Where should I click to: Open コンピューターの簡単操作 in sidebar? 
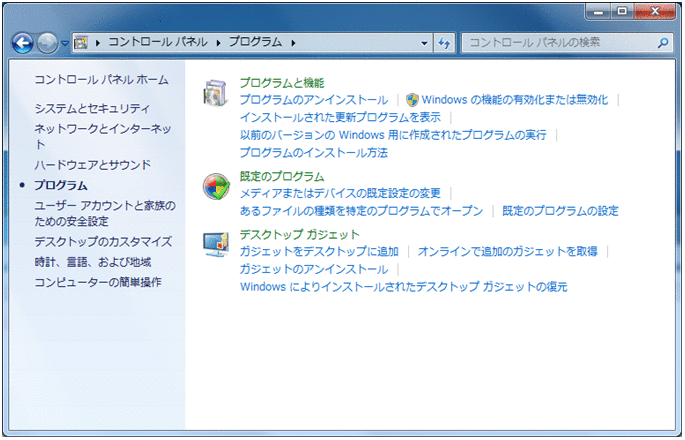click(x=98, y=282)
